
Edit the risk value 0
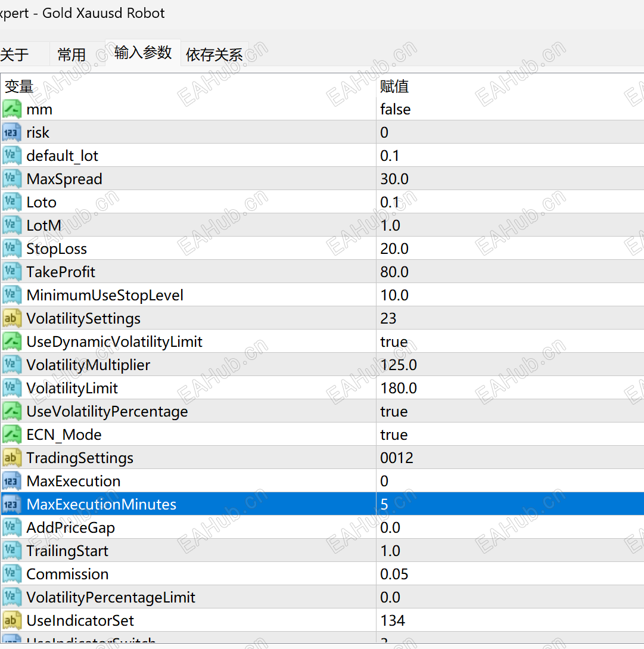point(384,132)
